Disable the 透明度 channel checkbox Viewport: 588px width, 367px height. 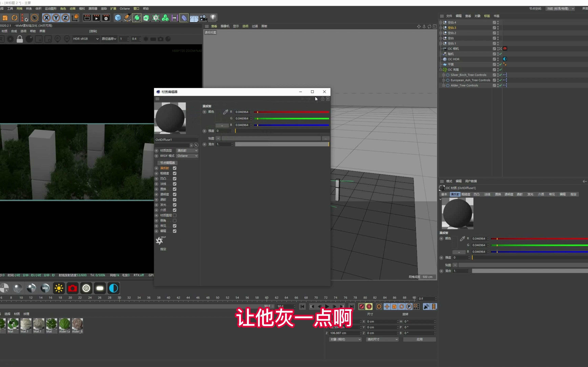tap(175, 194)
